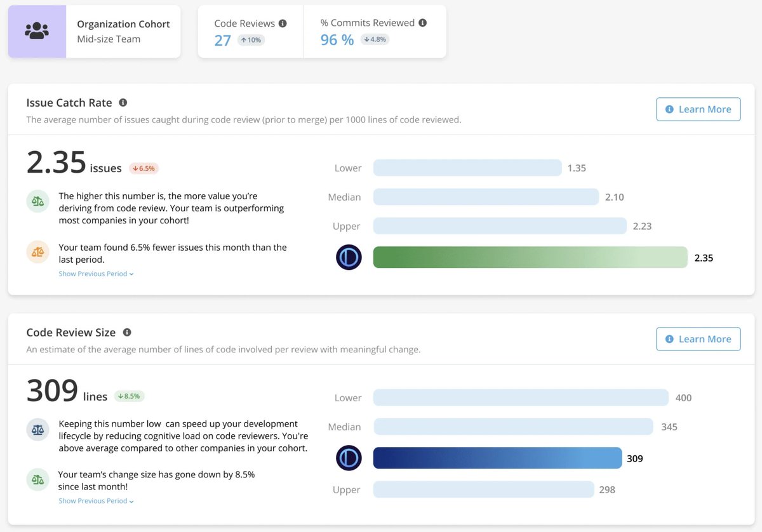Click the large 2.35 issues value

tap(57, 163)
